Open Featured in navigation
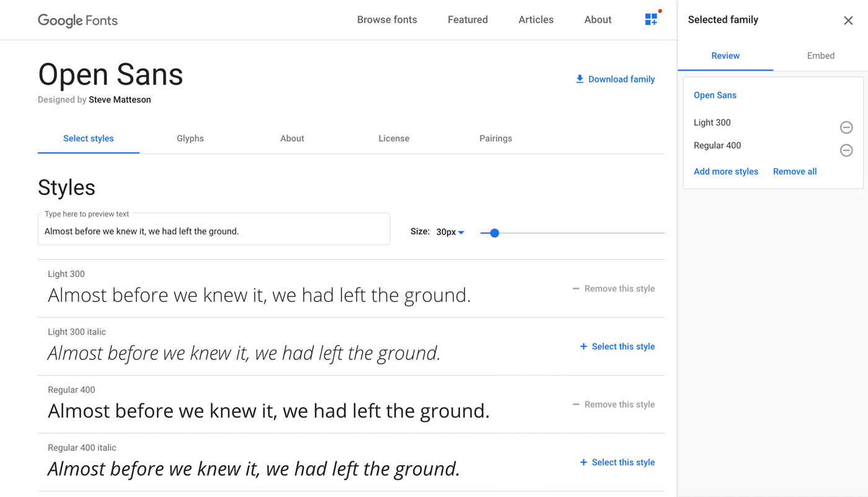868x497 pixels. [467, 20]
